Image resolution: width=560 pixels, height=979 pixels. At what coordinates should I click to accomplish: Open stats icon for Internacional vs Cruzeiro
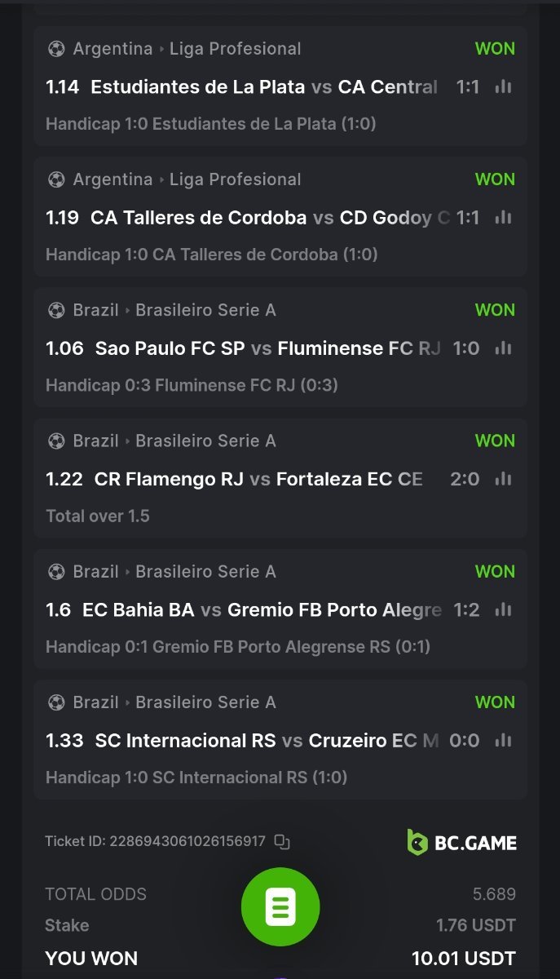504,740
